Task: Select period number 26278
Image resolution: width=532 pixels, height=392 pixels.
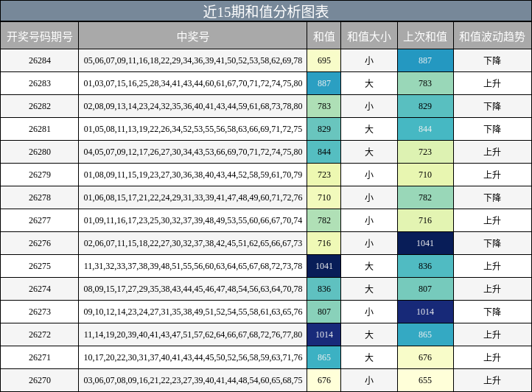Action: 40,197
